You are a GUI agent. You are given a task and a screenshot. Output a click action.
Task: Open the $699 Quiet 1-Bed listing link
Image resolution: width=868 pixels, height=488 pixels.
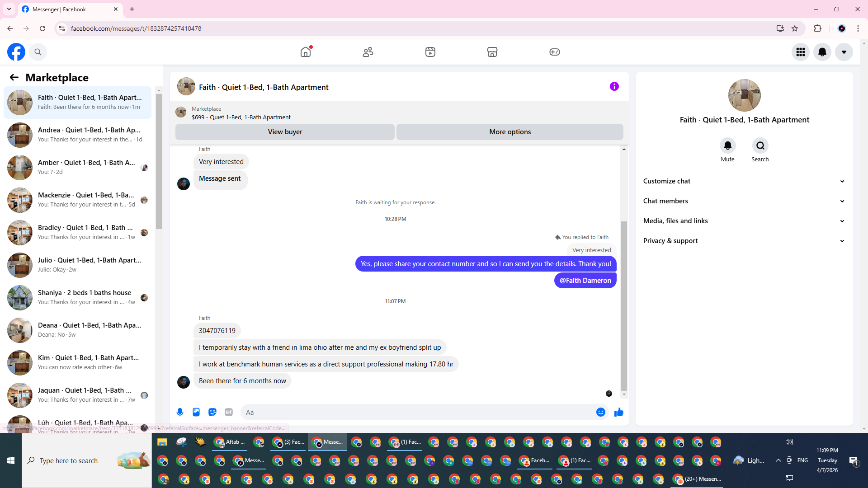tap(241, 117)
